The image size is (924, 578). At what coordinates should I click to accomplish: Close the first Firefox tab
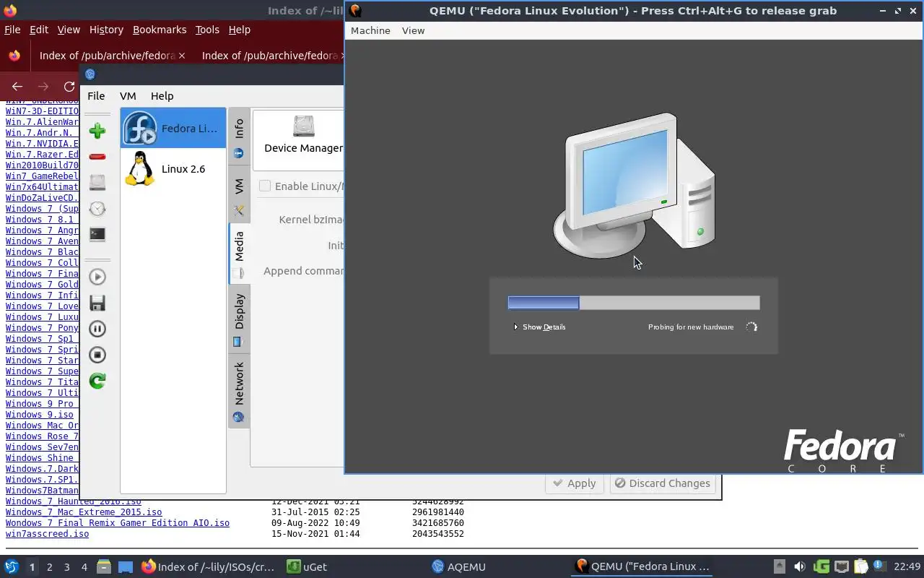click(x=182, y=56)
